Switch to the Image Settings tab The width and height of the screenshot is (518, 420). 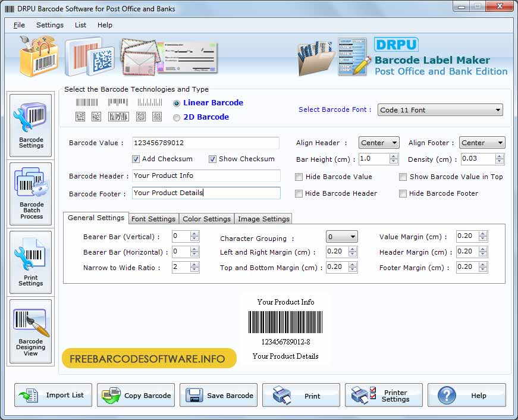tap(263, 219)
